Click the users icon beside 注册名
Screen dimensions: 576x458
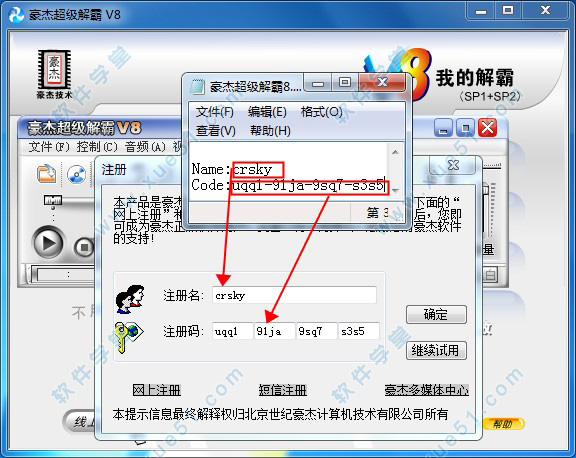(130, 299)
